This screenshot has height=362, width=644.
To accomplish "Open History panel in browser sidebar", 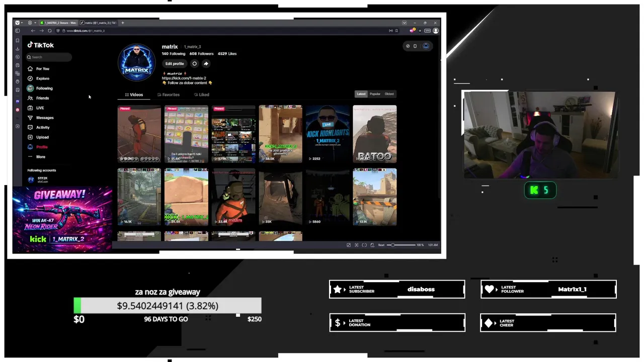I will pyautogui.click(x=17, y=57).
